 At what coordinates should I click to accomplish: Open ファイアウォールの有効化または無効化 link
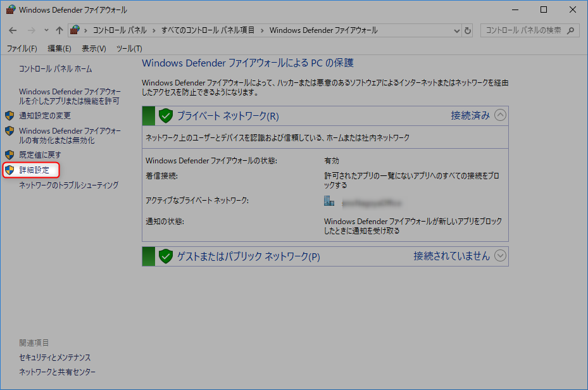tap(70, 135)
